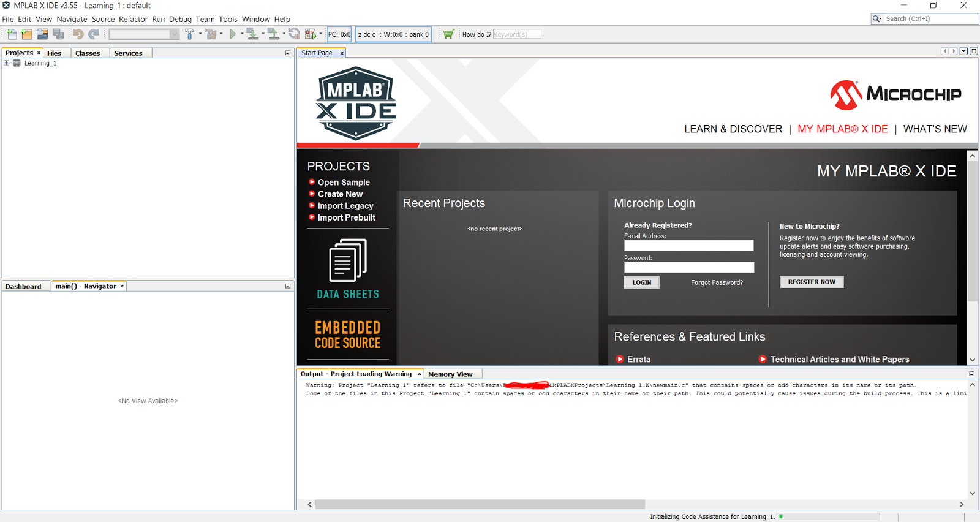Open the Debug menu
Viewport: 980px width, 522px height.
click(180, 19)
